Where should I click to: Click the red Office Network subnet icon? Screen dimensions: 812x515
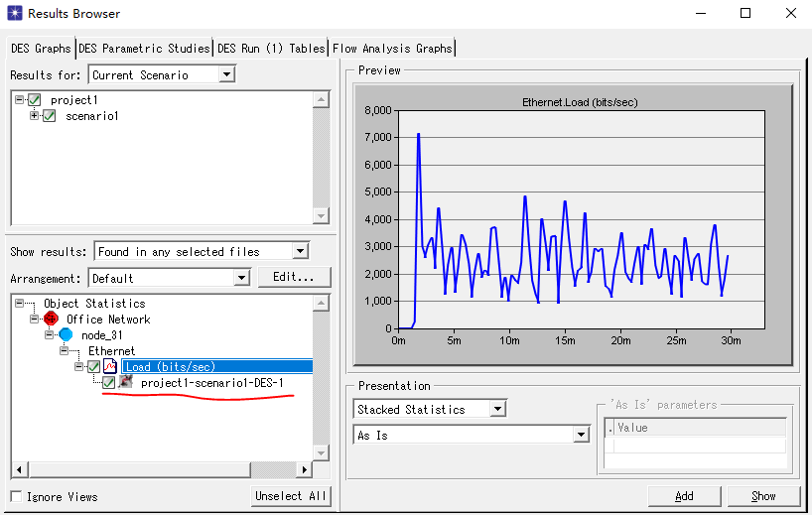(x=51, y=319)
